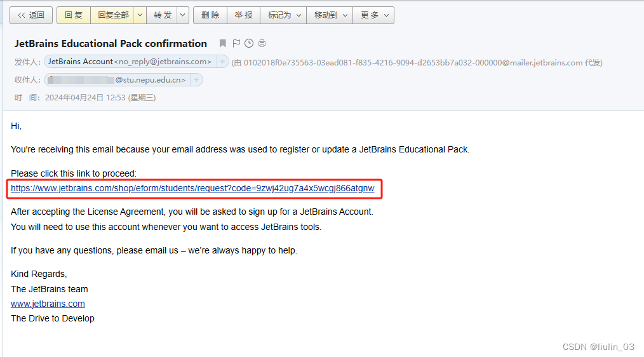The width and height of the screenshot is (644, 357).
Task: Click 'You're receiving this email' sentence
Action: click(x=240, y=149)
